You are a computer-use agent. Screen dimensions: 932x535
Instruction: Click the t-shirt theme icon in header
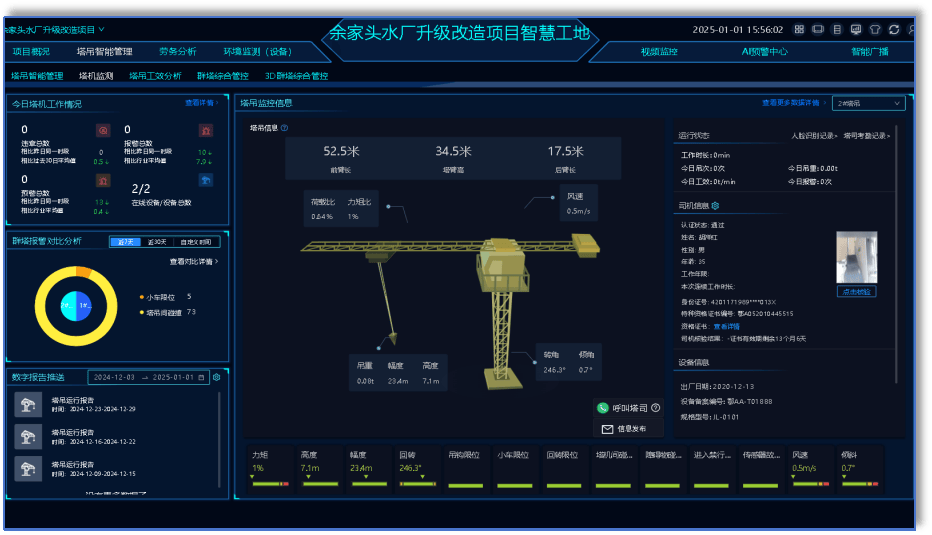click(875, 30)
